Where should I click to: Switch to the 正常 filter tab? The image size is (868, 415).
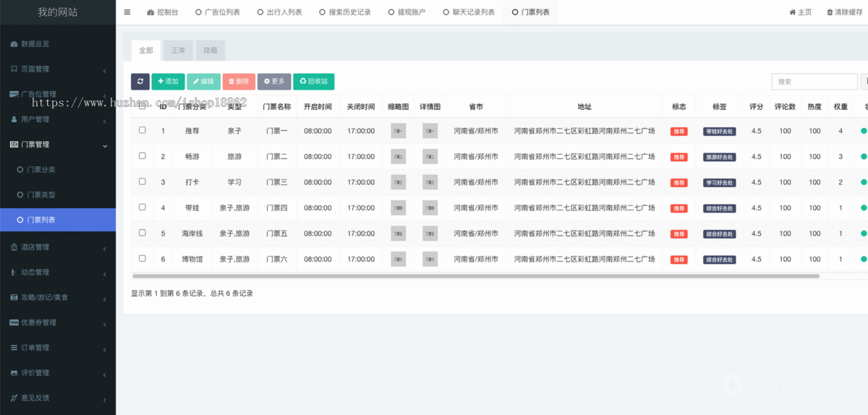coord(178,51)
